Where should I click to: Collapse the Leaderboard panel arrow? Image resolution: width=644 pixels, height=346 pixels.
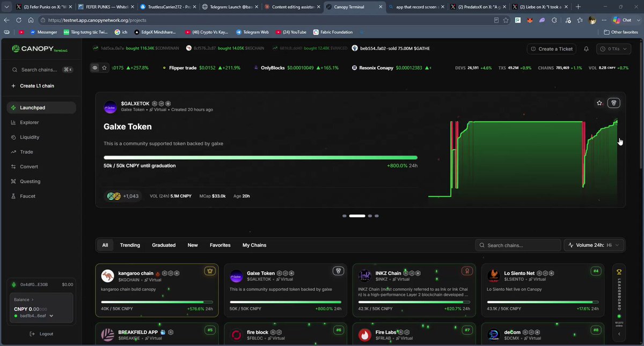pos(619,334)
